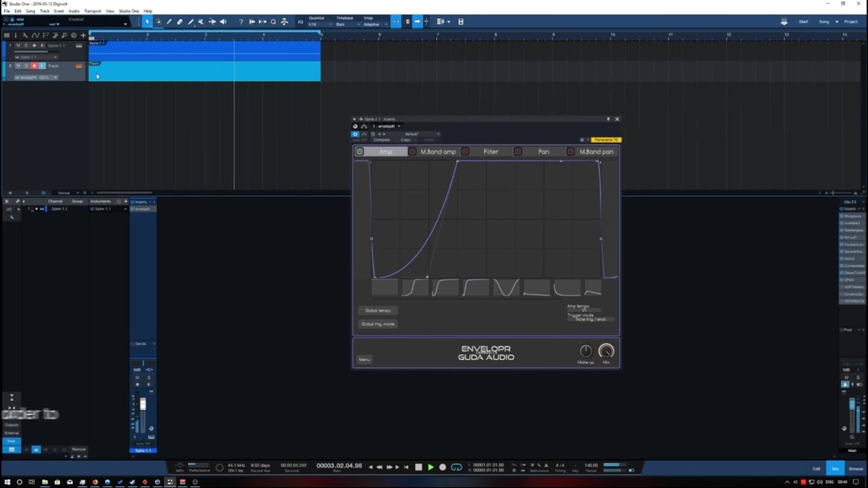Adjust the Make up knob
868x488 pixels.
(586, 351)
